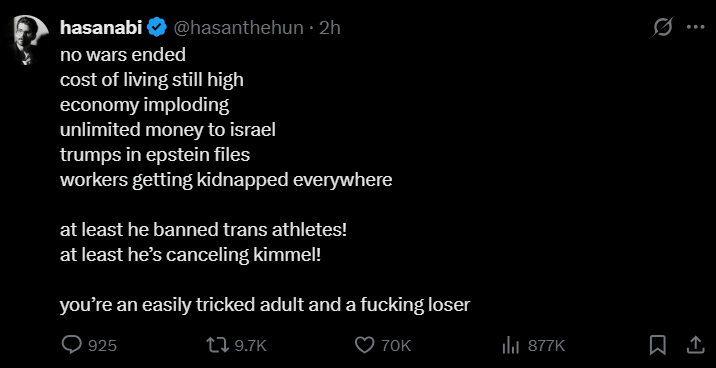The height and width of the screenshot is (368, 716).
Task: Click the blue verified checkmark badge
Action: [x=158, y=28]
